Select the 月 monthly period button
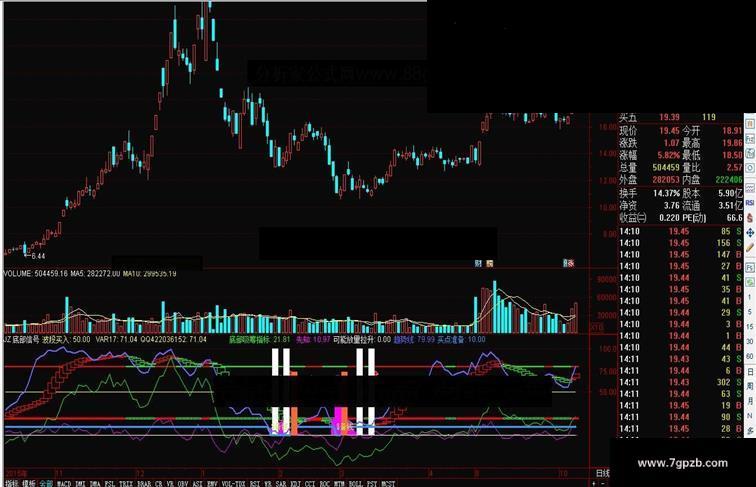The height and width of the screenshot is (487, 756). point(750,401)
